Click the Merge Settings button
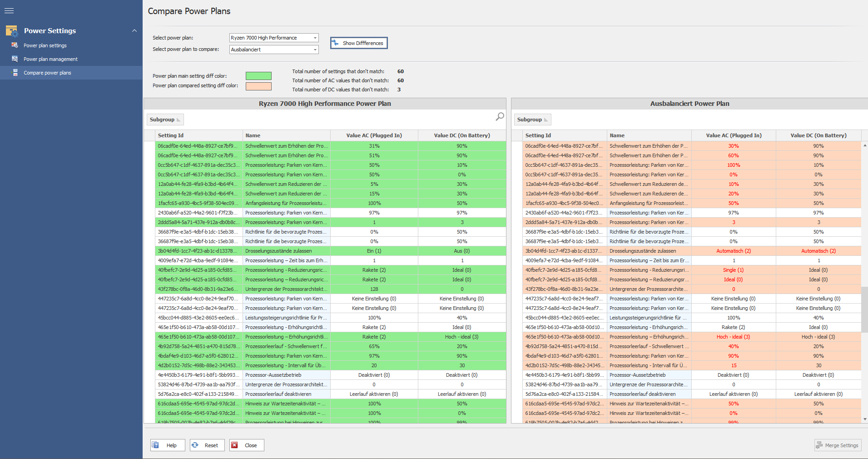This screenshot has height=459, width=868. [x=838, y=445]
